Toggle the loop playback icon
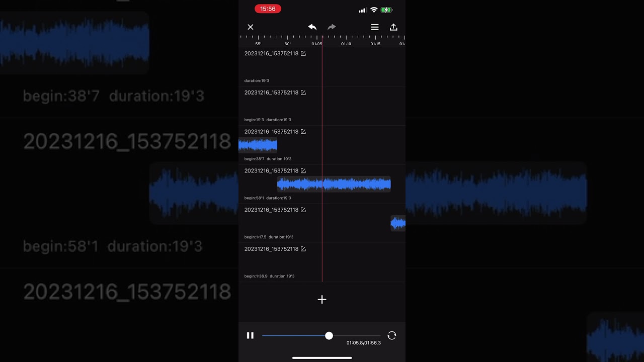Image resolution: width=644 pixels, height=362 pixels. coord(392,335)
